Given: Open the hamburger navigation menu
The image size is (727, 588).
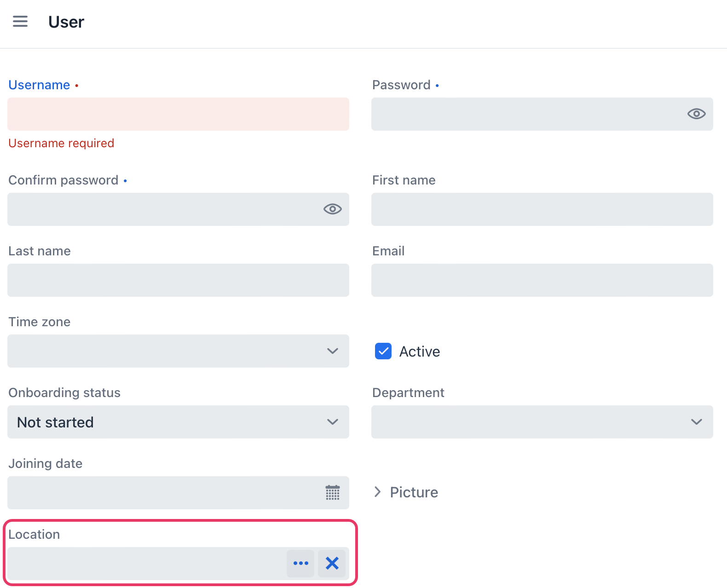Looking at the screenshot, I should (20, 22).
